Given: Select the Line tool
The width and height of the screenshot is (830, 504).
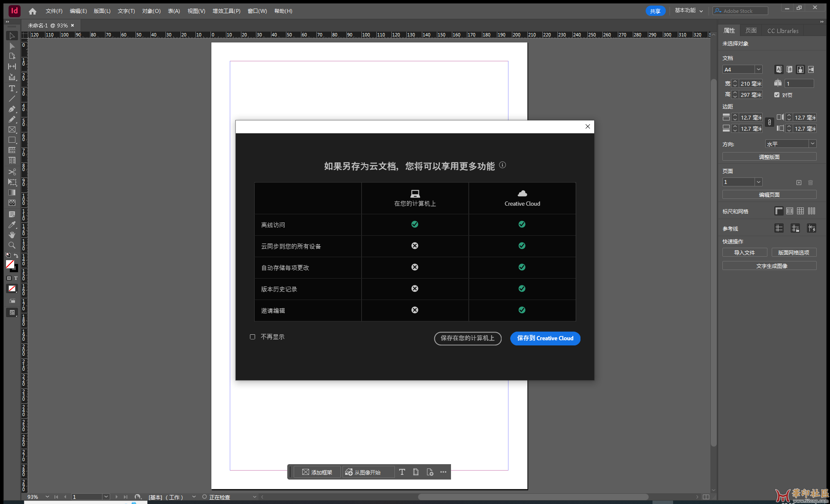Looking at the screenshot, I should pos(12,99).
